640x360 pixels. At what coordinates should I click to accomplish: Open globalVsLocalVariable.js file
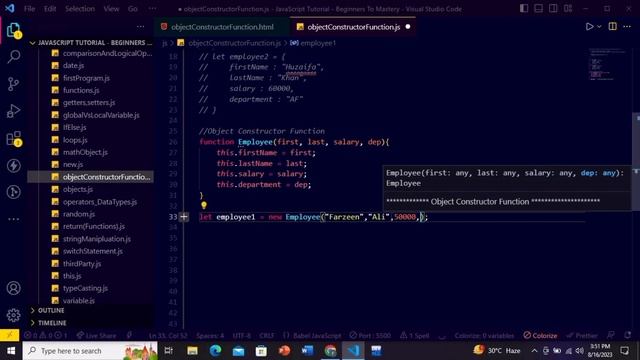pos(101,115)
